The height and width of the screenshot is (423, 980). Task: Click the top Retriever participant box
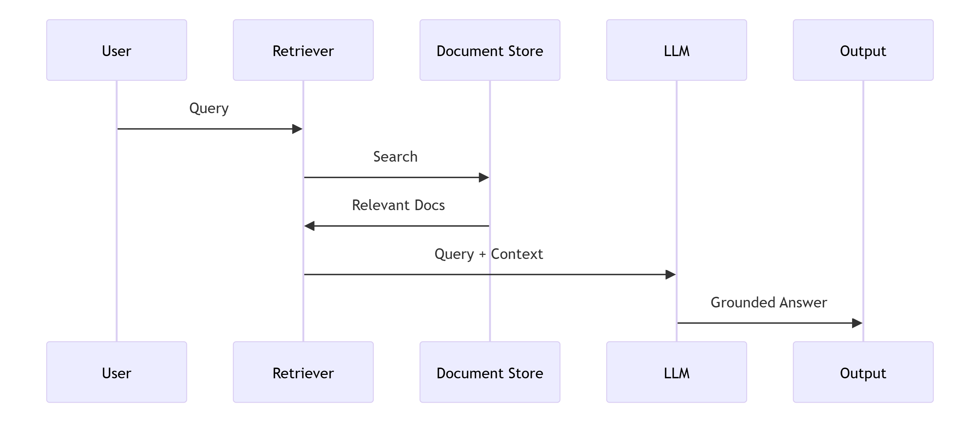pyautogui.click(x=303, y=50)
